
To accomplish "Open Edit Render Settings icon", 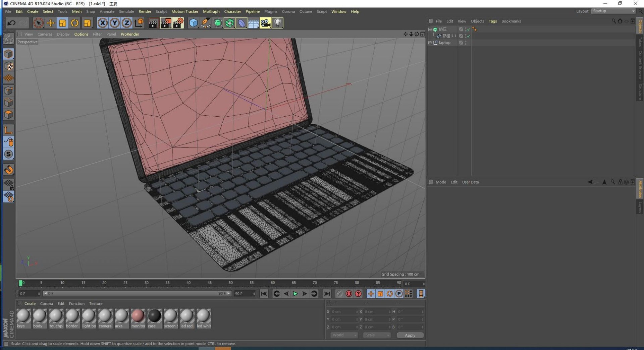I will click(x=178, y=23).
